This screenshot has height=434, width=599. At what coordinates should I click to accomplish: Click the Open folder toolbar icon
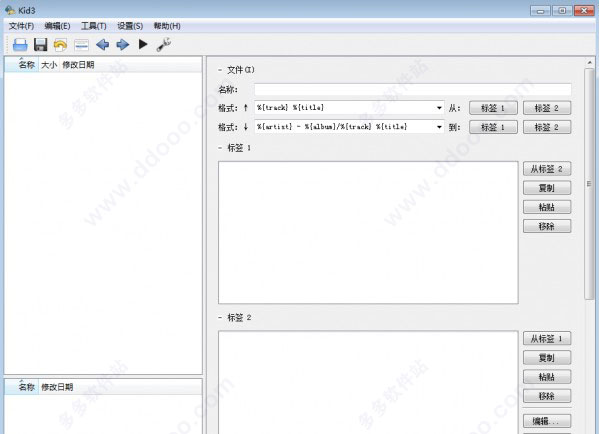(x=20, y=45)
